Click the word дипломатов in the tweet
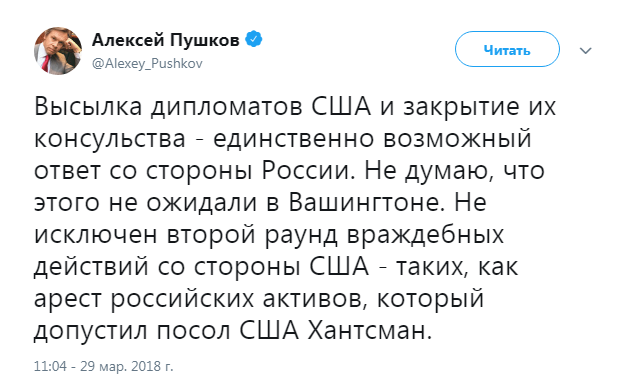This screenshot has width=630, height=384. point(227,108)
